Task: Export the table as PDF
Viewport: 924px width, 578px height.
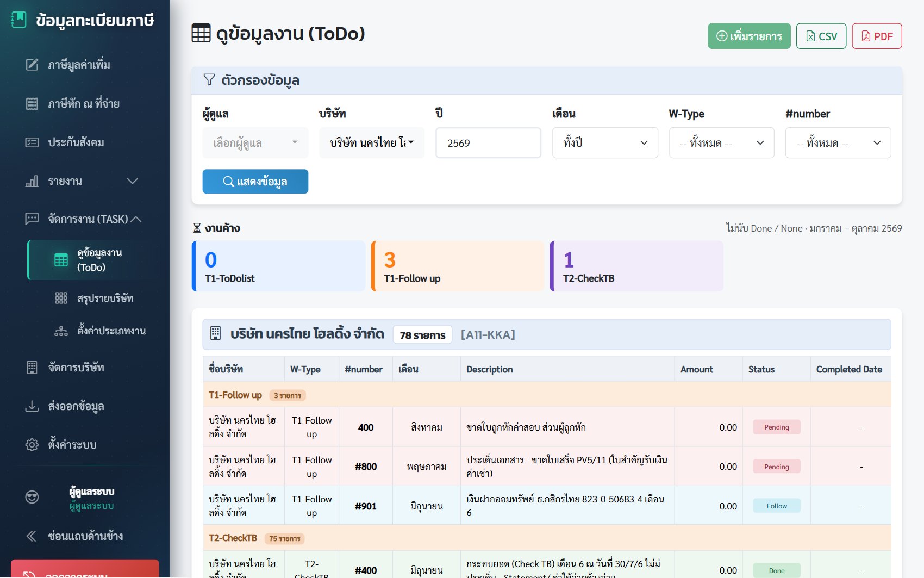Action: click(877, 36)
